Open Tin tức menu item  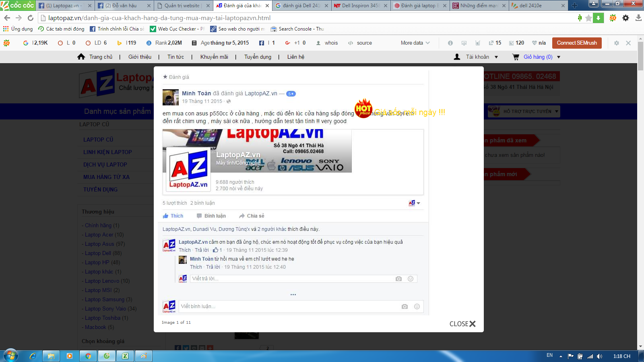175,57
